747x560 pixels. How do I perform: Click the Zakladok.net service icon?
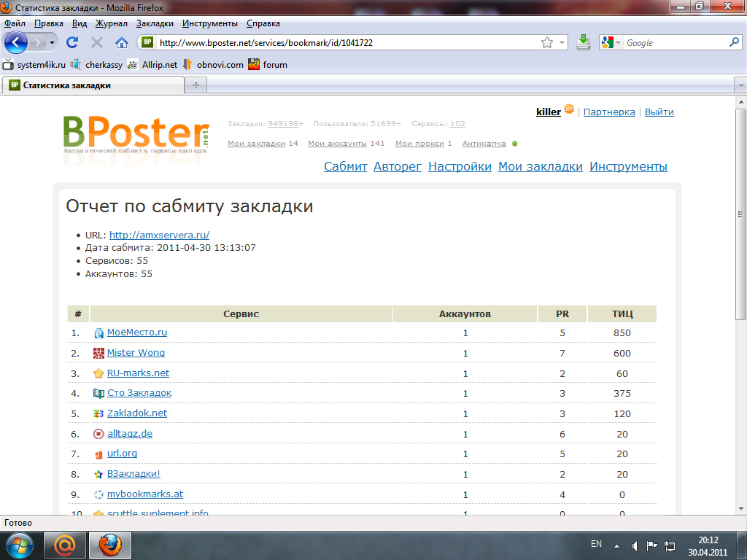point(98,414)
